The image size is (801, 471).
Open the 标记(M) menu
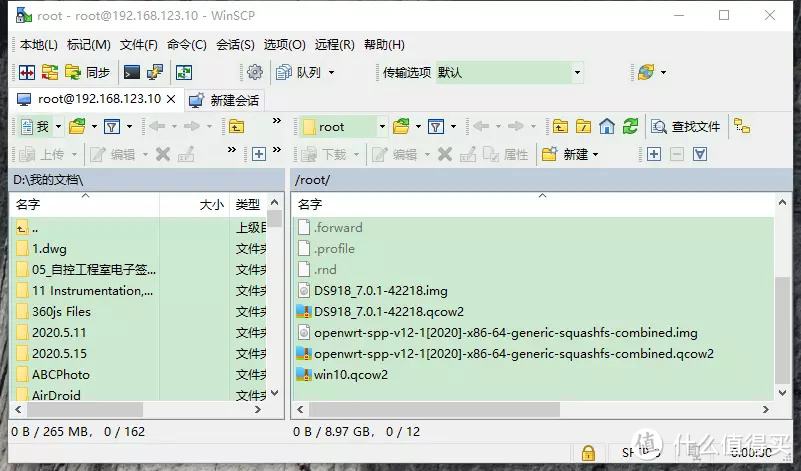(88, 45)
